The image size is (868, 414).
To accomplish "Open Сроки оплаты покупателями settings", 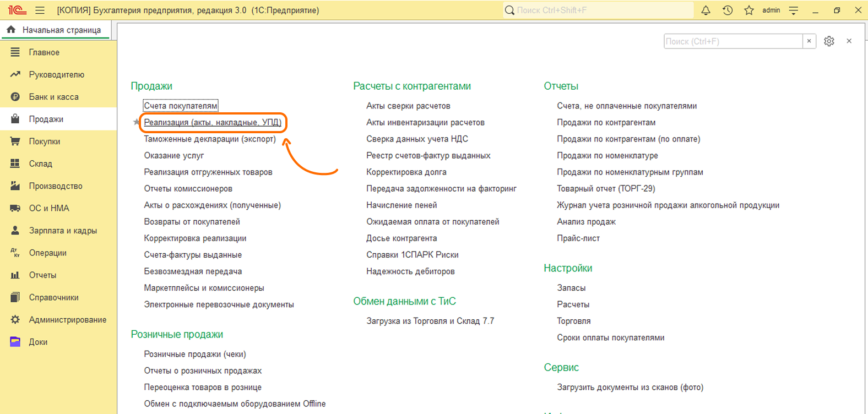I will 611,337.
